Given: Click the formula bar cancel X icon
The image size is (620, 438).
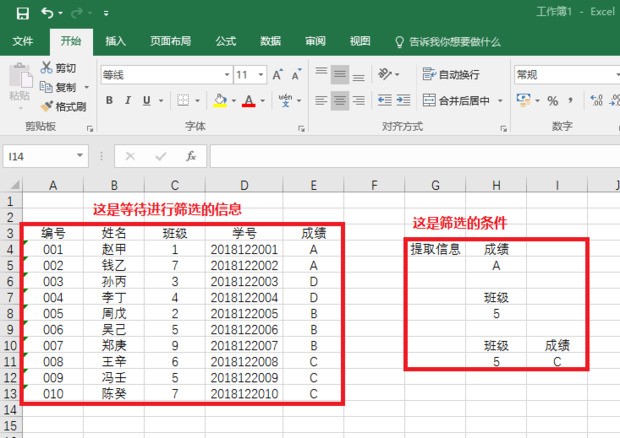Looking at the screenshot, I should coord(130,157).
